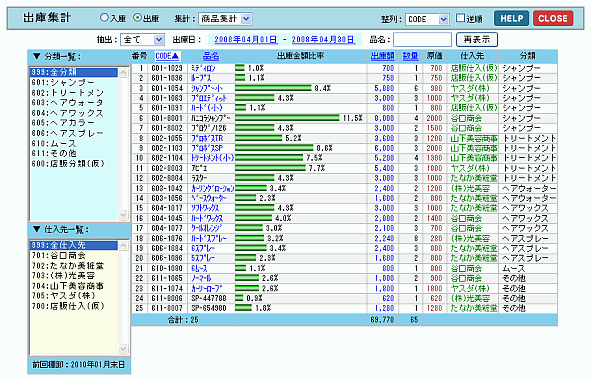This screenshot has height=381, width=591.
Task: Open product link for code 602-1055
Action: [207, 138]
